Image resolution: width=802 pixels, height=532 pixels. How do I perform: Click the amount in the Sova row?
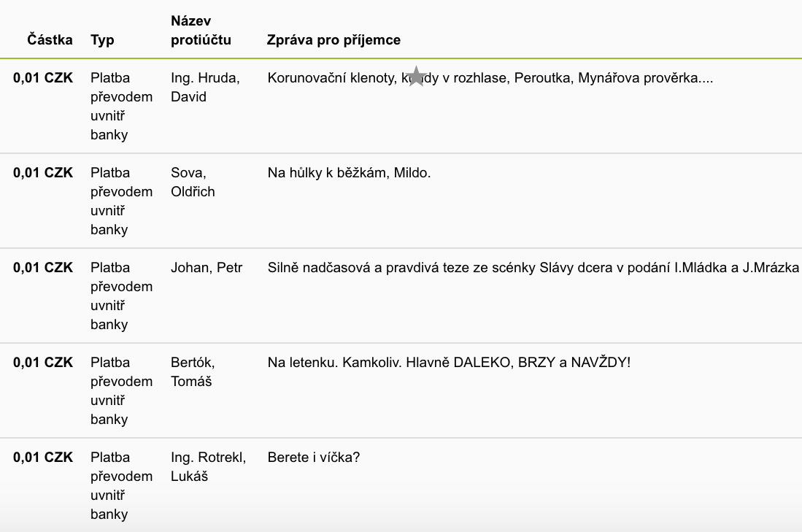tap(43, 173)
